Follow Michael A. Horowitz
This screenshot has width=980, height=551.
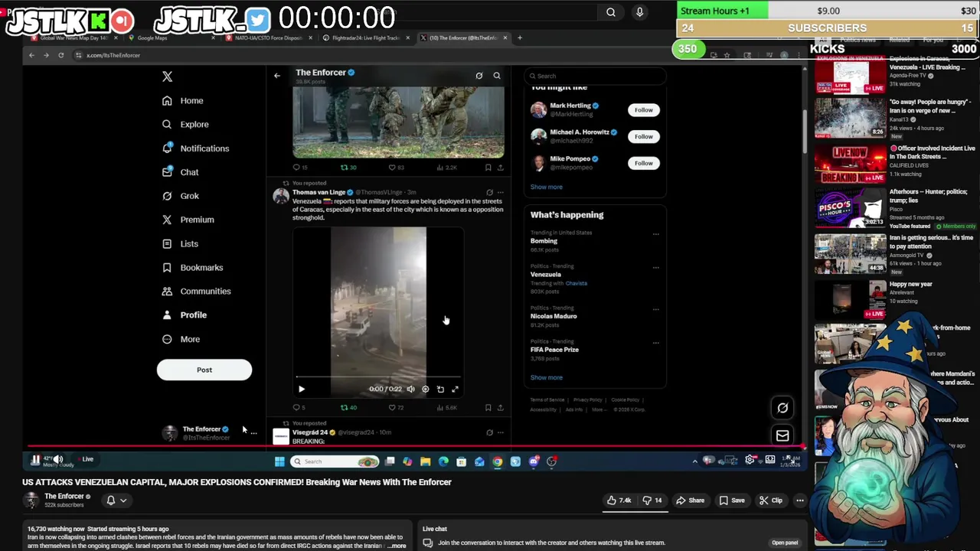point(644,136)
